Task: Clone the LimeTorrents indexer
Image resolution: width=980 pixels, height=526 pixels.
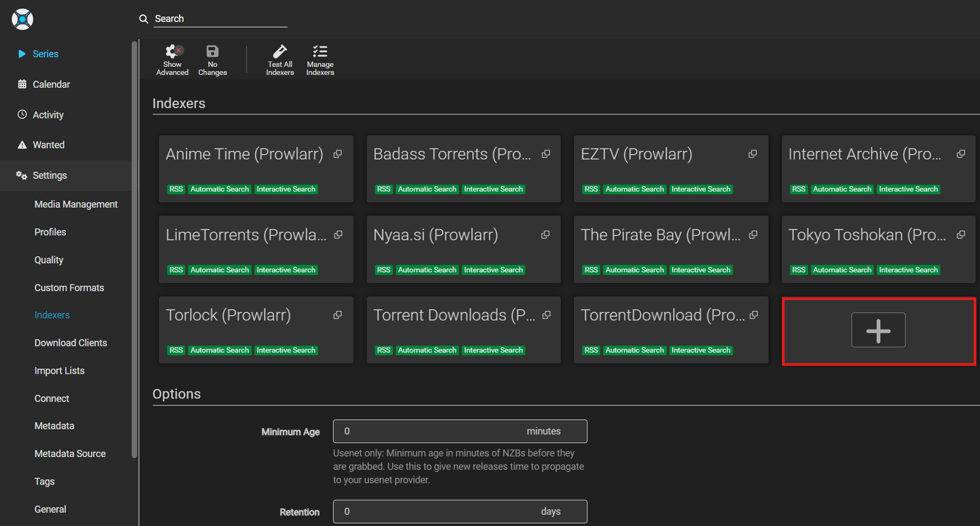Action: pyautogui.click(x=338, y=235)
